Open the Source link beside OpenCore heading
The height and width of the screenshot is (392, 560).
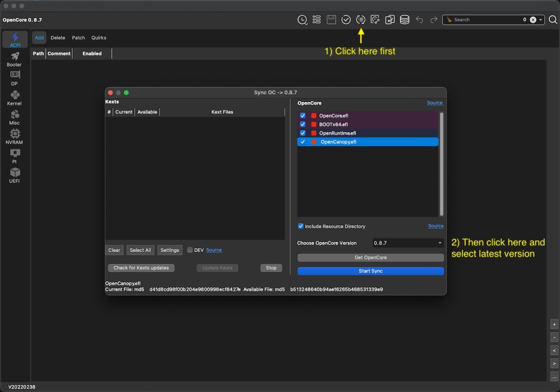click(435, 103)
